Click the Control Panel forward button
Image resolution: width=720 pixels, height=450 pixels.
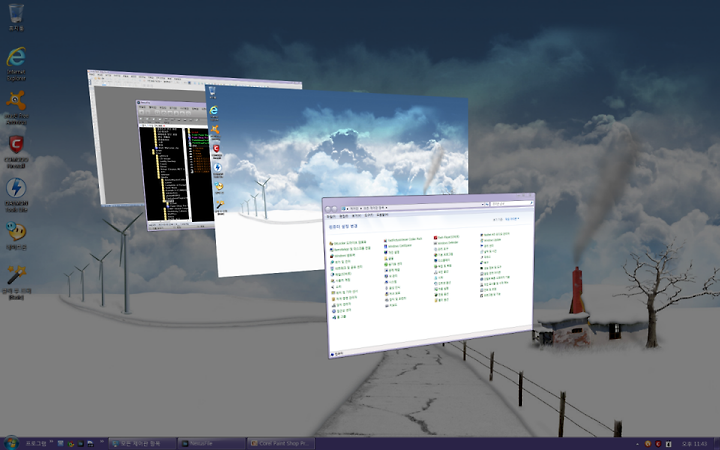[334, 209]
